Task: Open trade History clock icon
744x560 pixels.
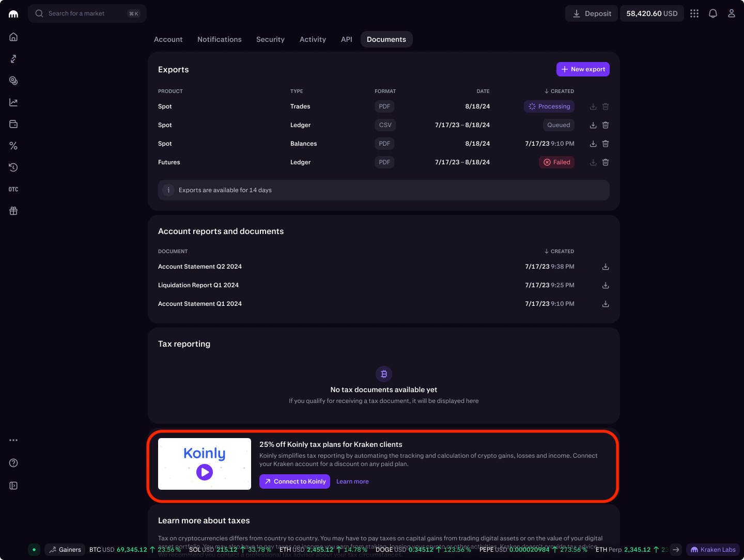Action: 13,167
